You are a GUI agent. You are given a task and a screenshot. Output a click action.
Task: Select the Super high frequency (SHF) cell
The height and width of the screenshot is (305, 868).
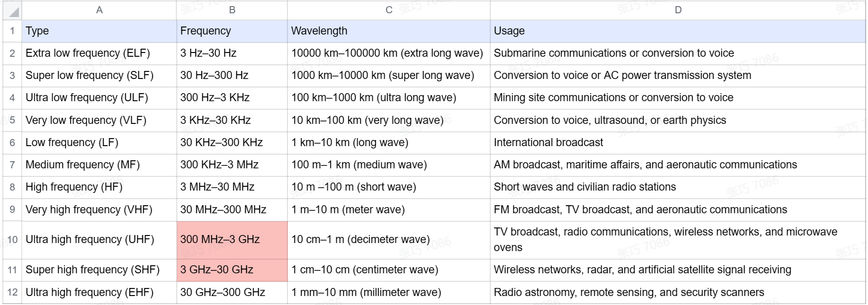pos(99,270)
